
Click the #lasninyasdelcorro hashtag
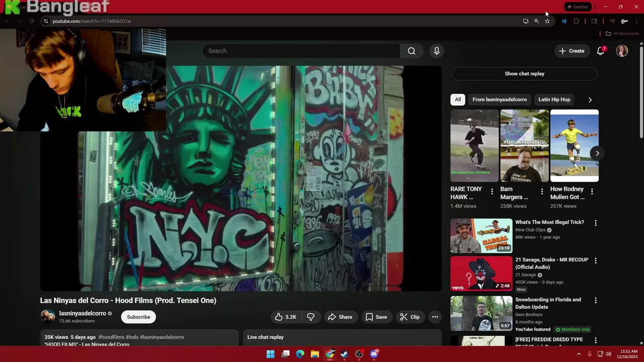click(x=162, y=337)
